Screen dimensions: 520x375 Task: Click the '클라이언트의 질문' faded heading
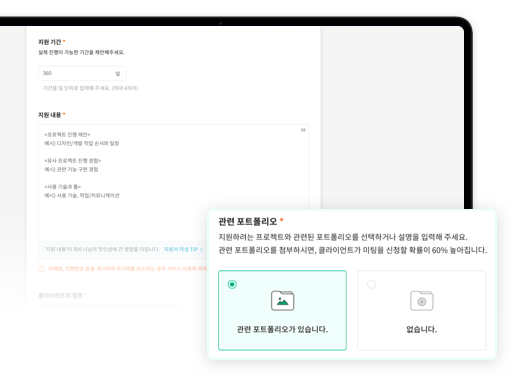[60, 295]
